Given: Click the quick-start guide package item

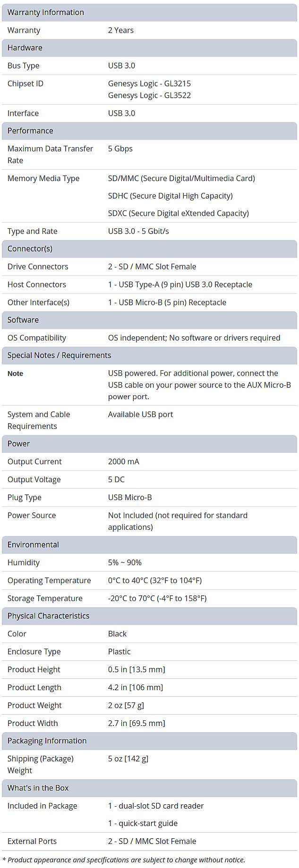Looking at the screenshot, I should (143, 823).
